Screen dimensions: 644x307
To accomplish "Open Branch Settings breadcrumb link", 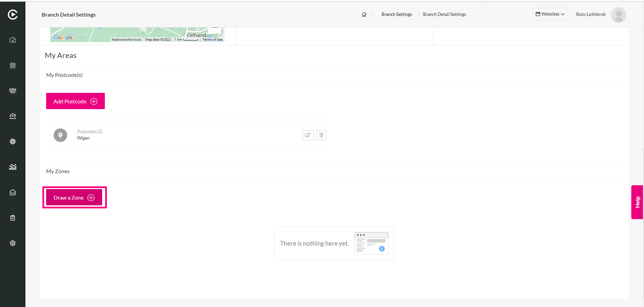I will 397,14.
